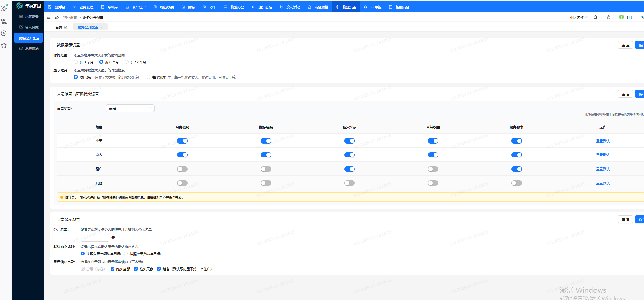The width and height of the screenshot is (644, 300).
Task: Click the 公示名单 days input field
Action: click(x=95, y=238)
